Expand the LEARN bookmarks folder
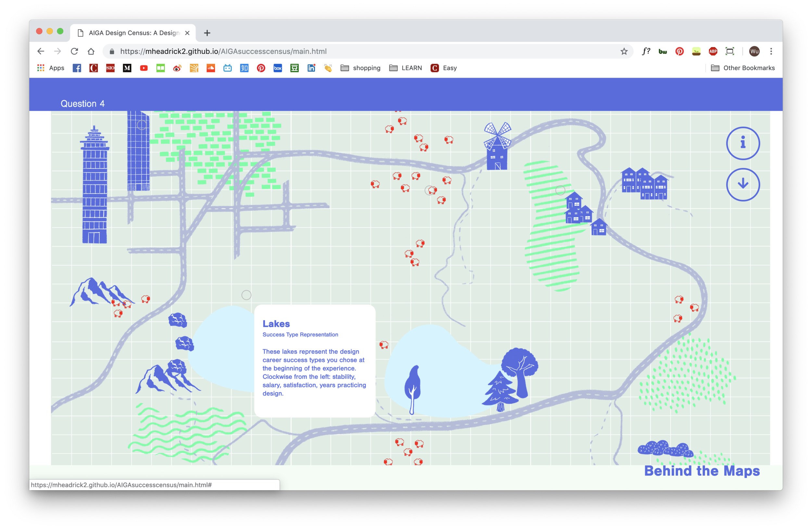The height and width of the screenshot is (529, 812). (405, 68)
